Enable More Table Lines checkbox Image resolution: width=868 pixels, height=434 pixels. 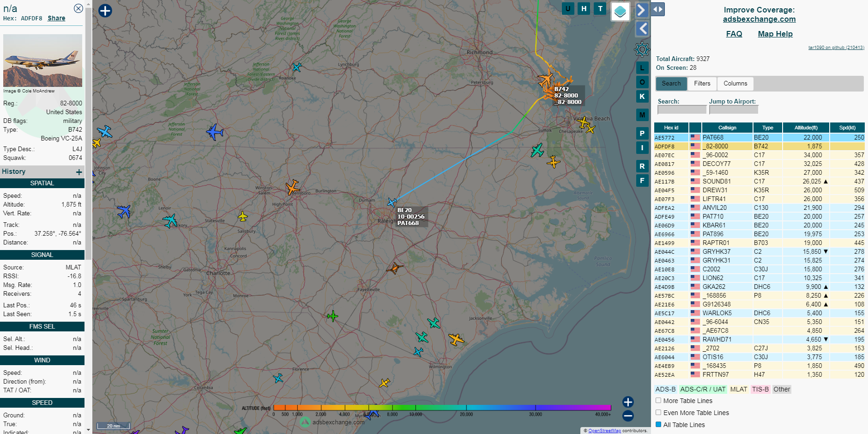click(658, 400)
